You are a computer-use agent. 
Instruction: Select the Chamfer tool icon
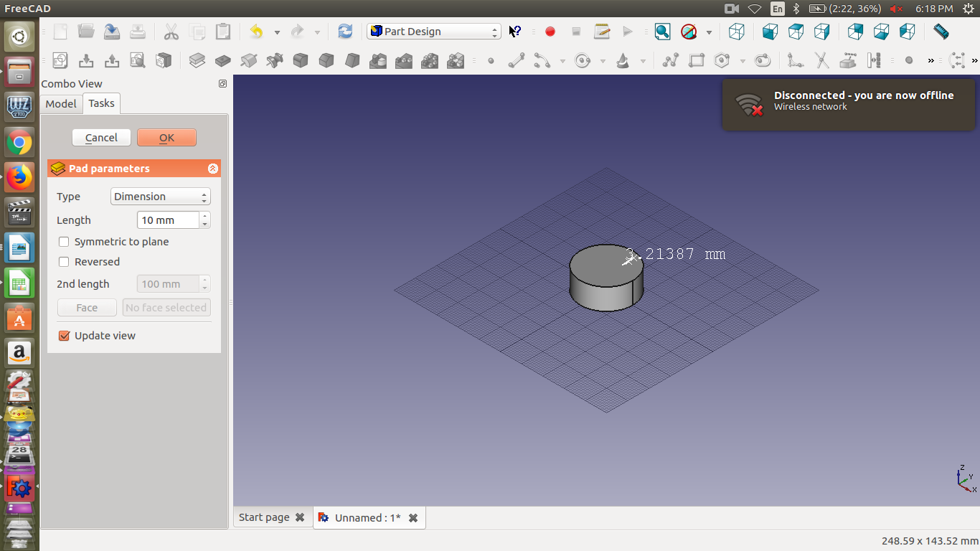coord(326,61)
